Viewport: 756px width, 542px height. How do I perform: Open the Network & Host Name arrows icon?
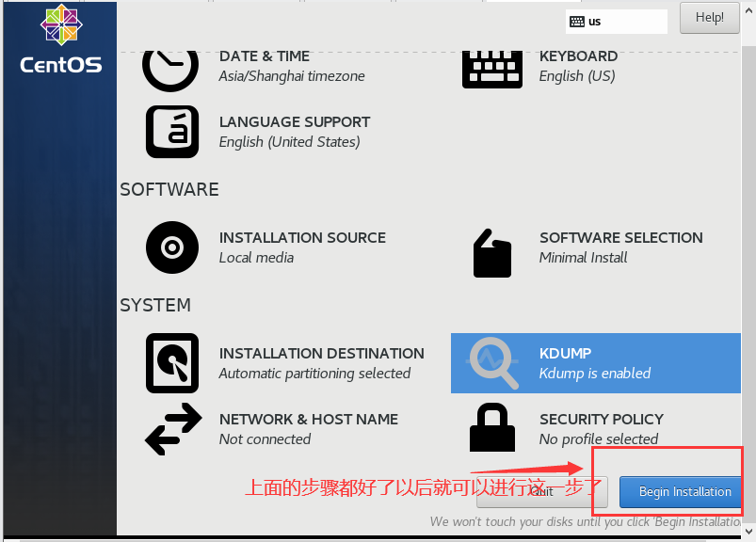tap(173, 429)
